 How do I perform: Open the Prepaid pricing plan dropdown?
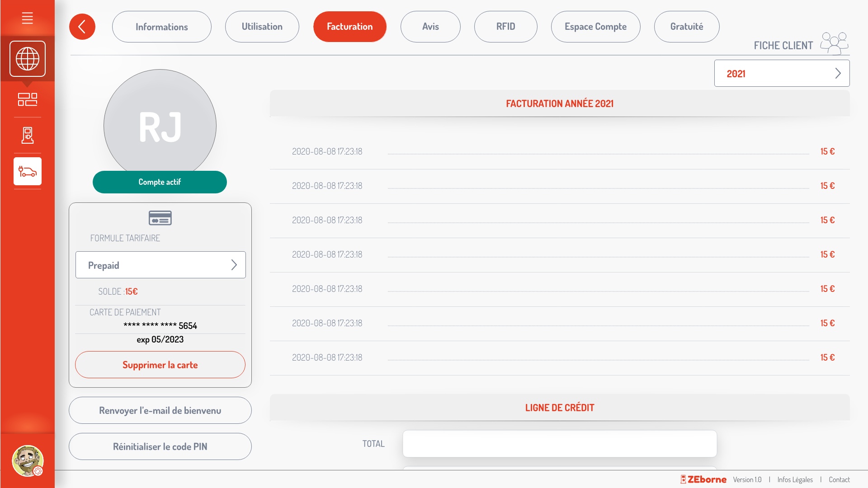pos(160,265)
